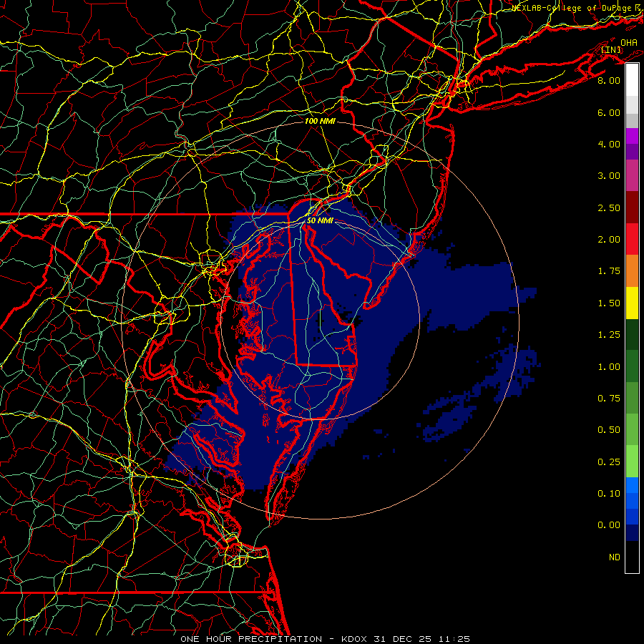
Task: Click the '2.00' legend value
Action: [x=609, y=240]
